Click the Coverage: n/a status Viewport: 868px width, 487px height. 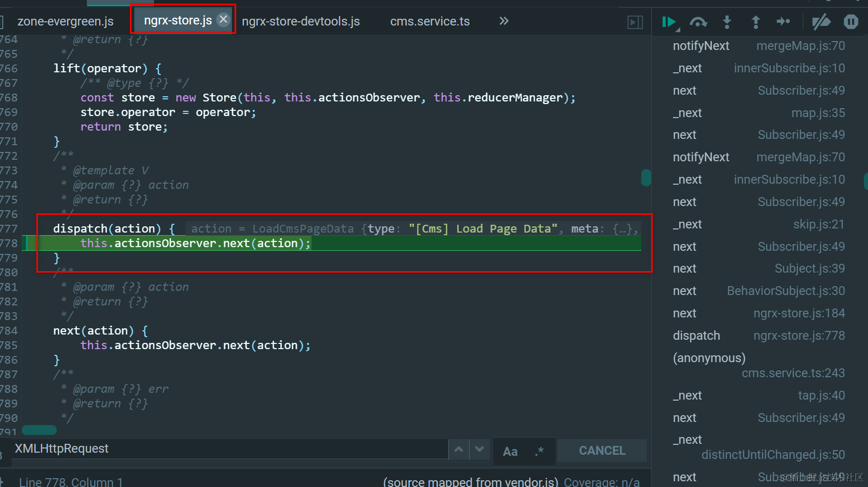coord(602,482)
